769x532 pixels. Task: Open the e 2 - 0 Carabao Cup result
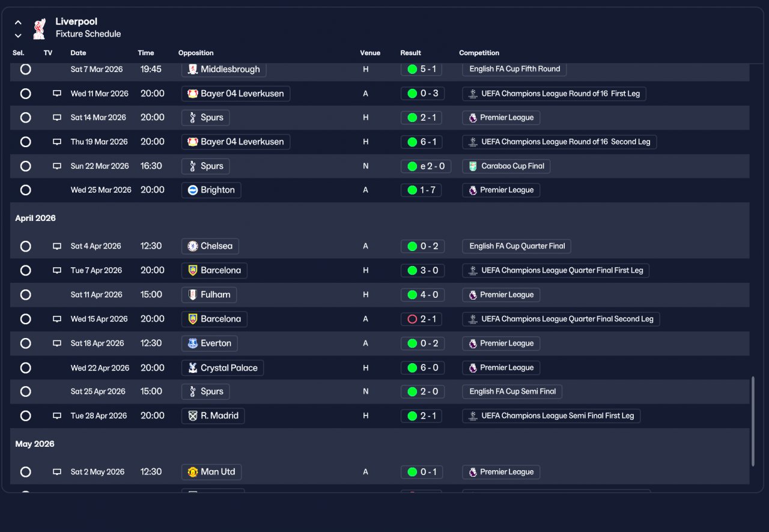coord(426,166)
